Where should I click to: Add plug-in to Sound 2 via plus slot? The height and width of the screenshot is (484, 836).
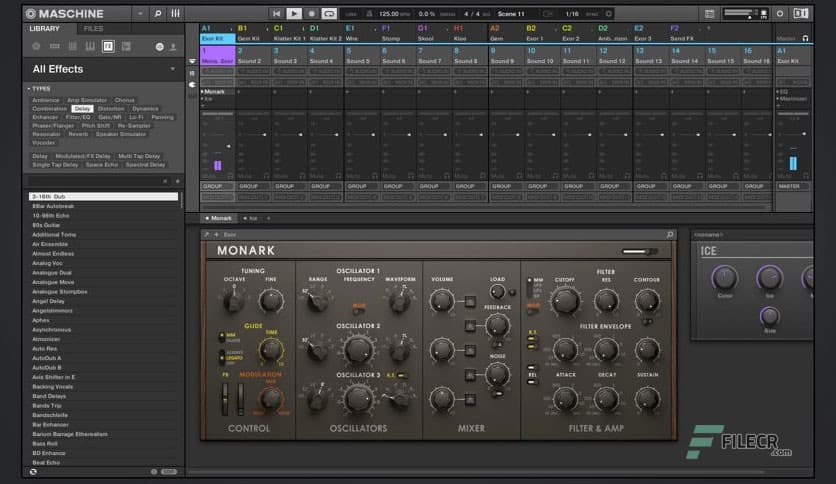click(x=239, y=92)
